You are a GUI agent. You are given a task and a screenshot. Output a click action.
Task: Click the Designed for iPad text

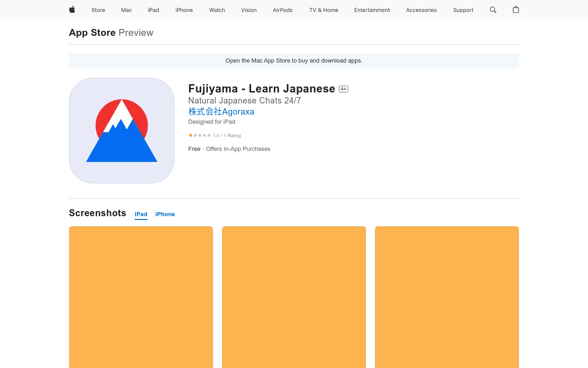[x=212, y=122]
